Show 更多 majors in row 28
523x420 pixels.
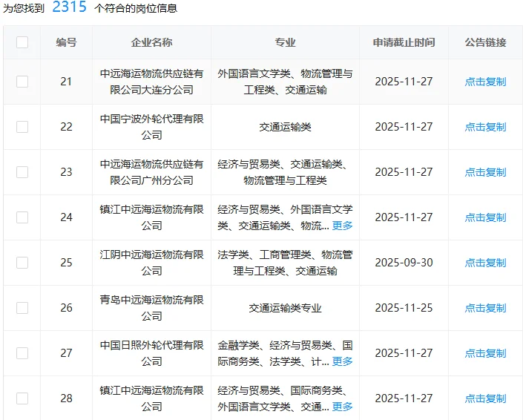click(x=342, y=407)
